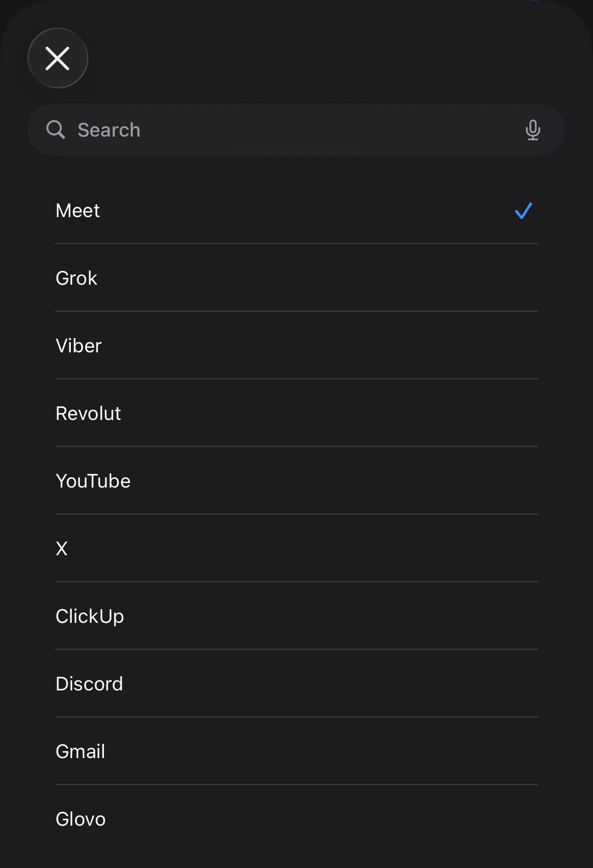Choose Grok in the list
The width and height of the screenshot is (593, 868).
click(x=77, y=278)
